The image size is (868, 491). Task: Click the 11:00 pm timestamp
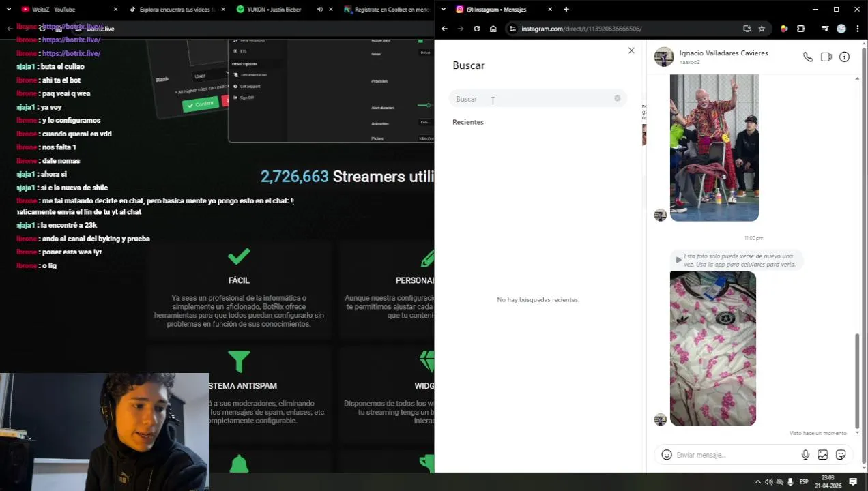[753, 238]
